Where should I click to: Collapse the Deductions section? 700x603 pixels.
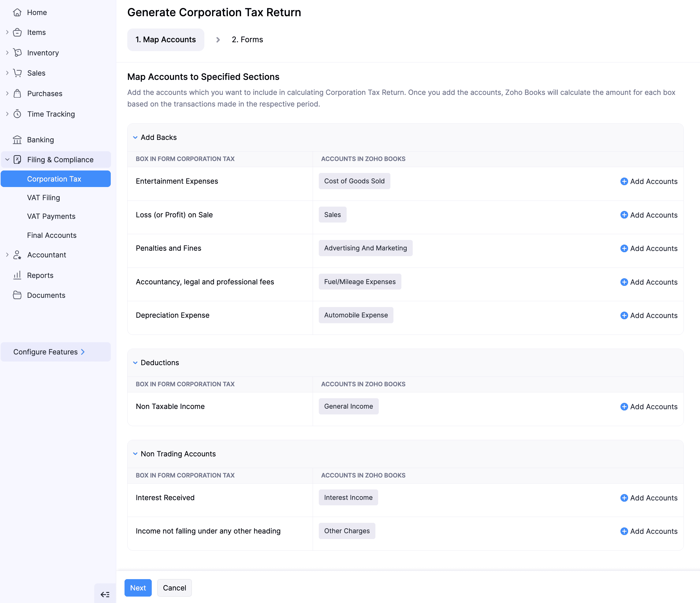tap(135, 363)
